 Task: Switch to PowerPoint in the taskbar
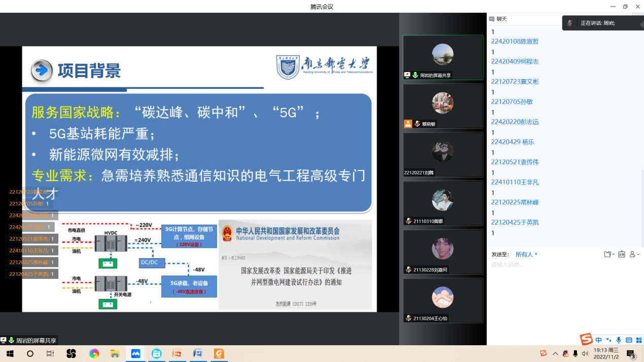(x=177, y=353)
